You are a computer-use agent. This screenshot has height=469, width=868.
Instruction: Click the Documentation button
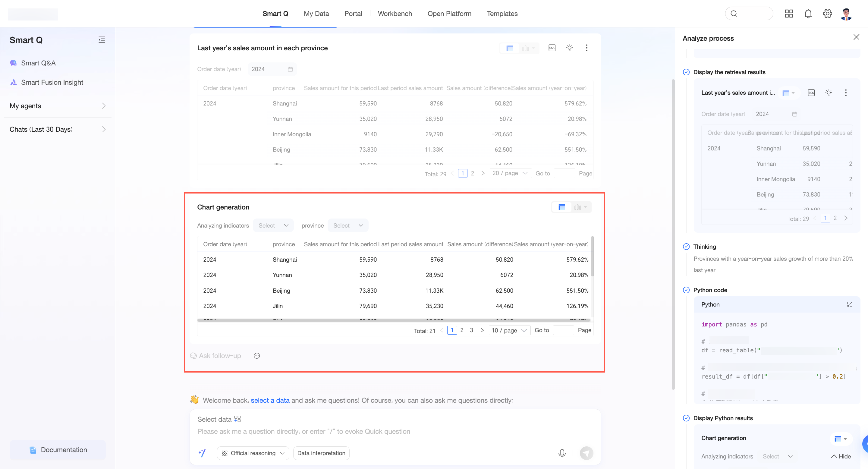58,450
